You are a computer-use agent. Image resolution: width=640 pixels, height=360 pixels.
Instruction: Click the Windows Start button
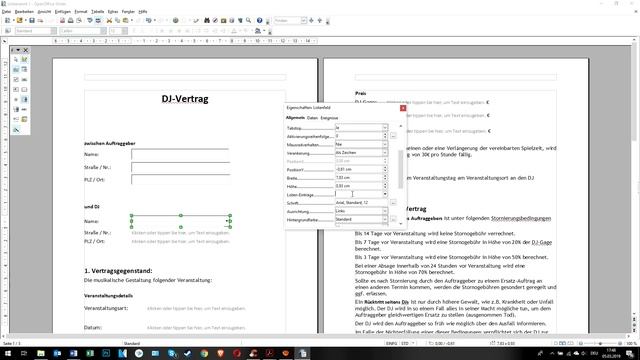click(8, 353)
